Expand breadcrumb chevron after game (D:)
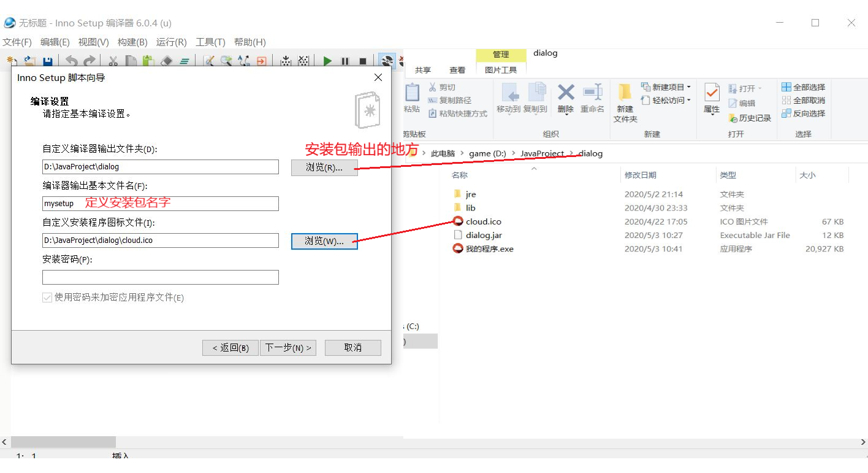This screenshot has height=473, width=868. tap(513, 153)
